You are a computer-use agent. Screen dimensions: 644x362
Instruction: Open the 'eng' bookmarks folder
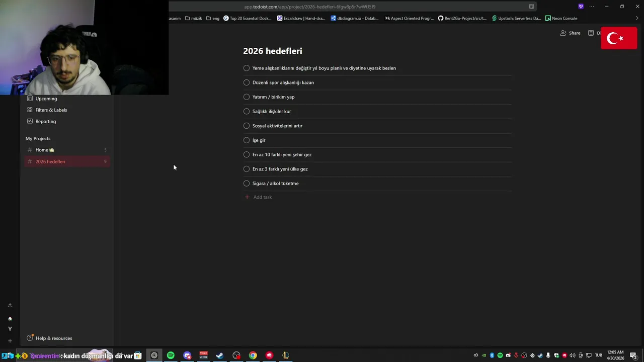213,18
